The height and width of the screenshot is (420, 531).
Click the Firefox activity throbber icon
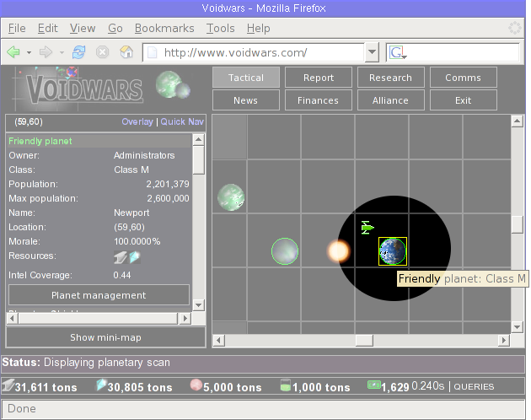pos(514,28)
